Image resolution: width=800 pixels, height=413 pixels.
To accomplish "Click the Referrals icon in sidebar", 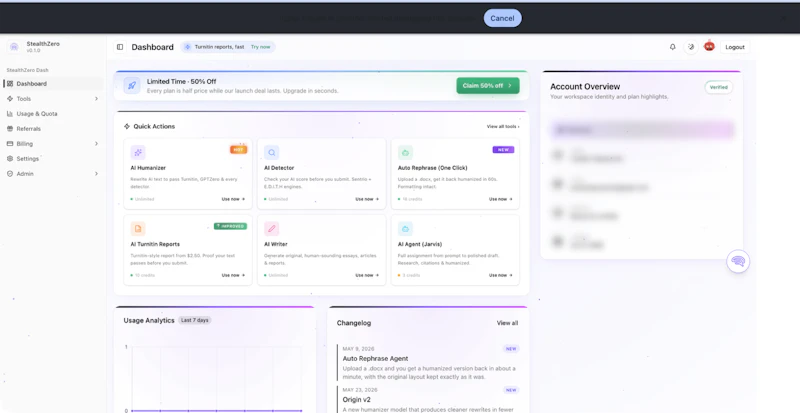I will 10,129.
